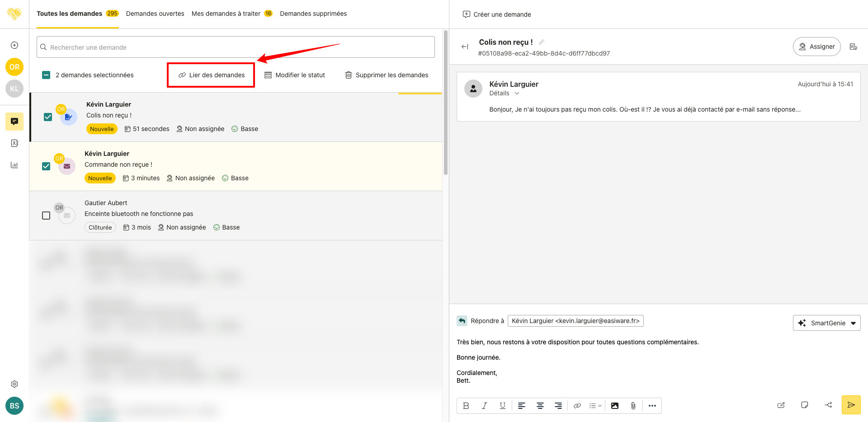This screenshot has width=868, height=422.
Task: Select the Gautier Aubert request checkbox
Action: pyautogui.click(x=46, y=216)
